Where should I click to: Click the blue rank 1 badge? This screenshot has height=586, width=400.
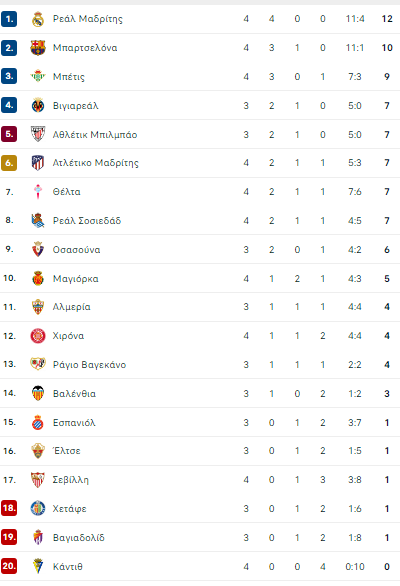pyautogui.click(x=9, y=19)
